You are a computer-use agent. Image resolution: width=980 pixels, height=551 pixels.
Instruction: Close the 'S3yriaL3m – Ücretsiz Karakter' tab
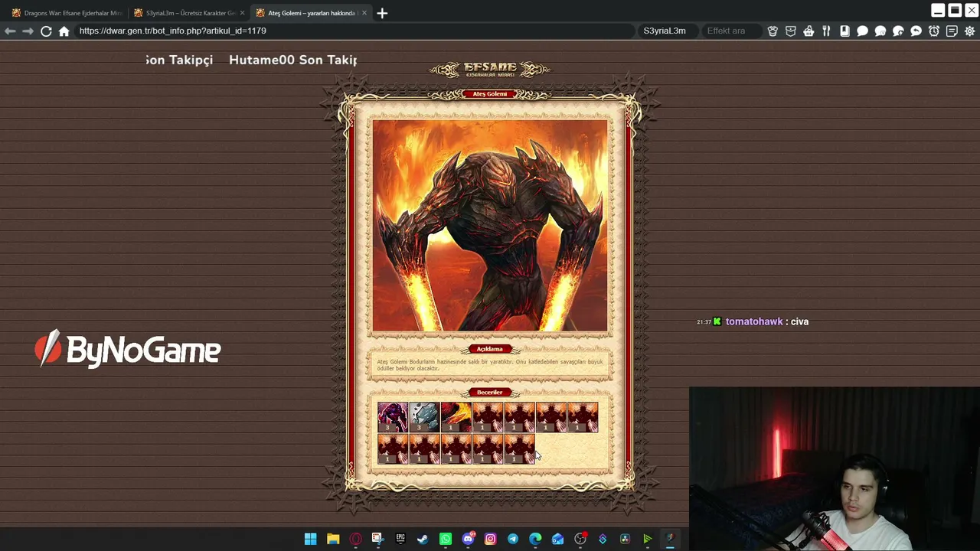243,13
